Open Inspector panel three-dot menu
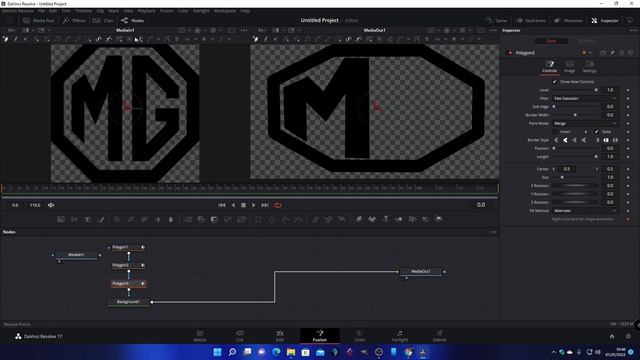Image resolution: width=640 pixels, height=360 pixels. tap(633, 30)
